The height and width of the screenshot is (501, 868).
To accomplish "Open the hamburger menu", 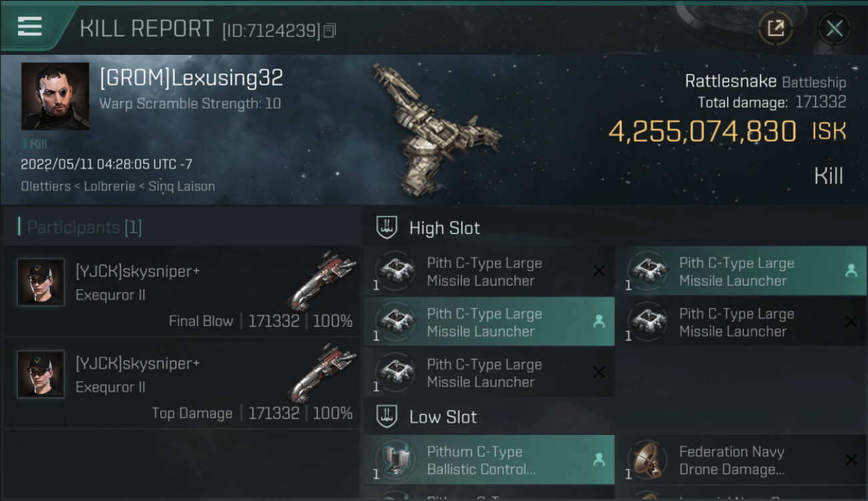I will (x=30, y=27).
